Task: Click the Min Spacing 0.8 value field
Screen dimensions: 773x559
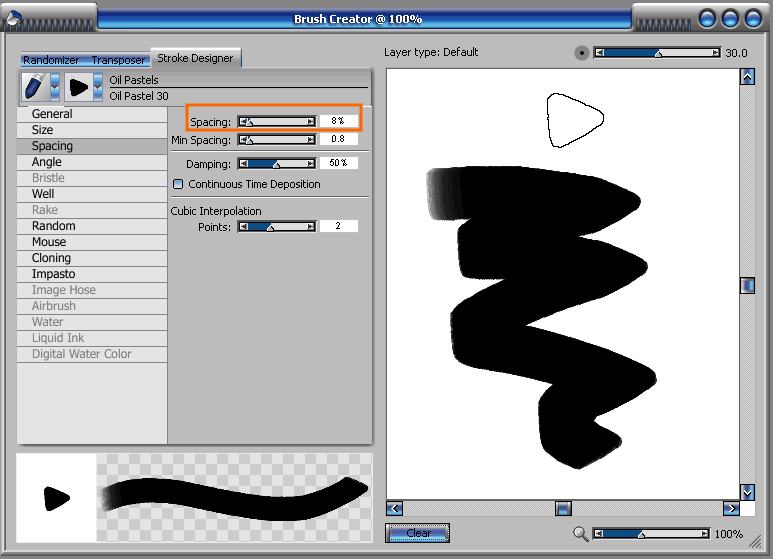Action: [x=338, y=139]
